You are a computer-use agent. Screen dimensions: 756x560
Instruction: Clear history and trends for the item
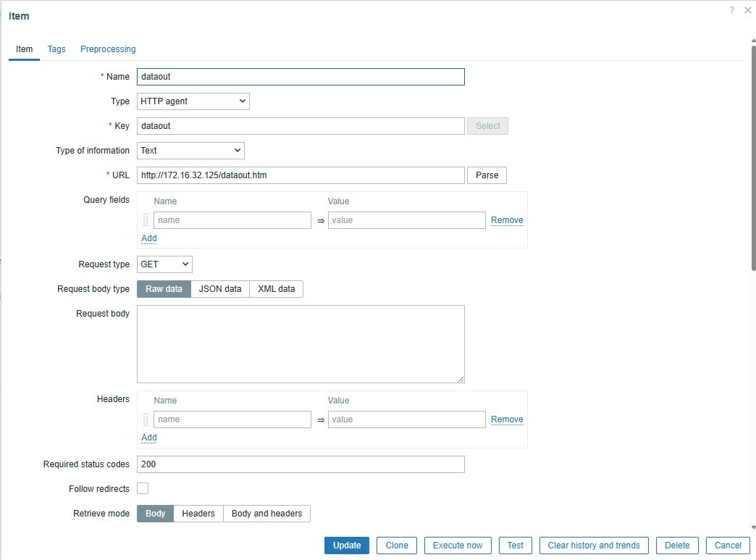tap(593, 545)
